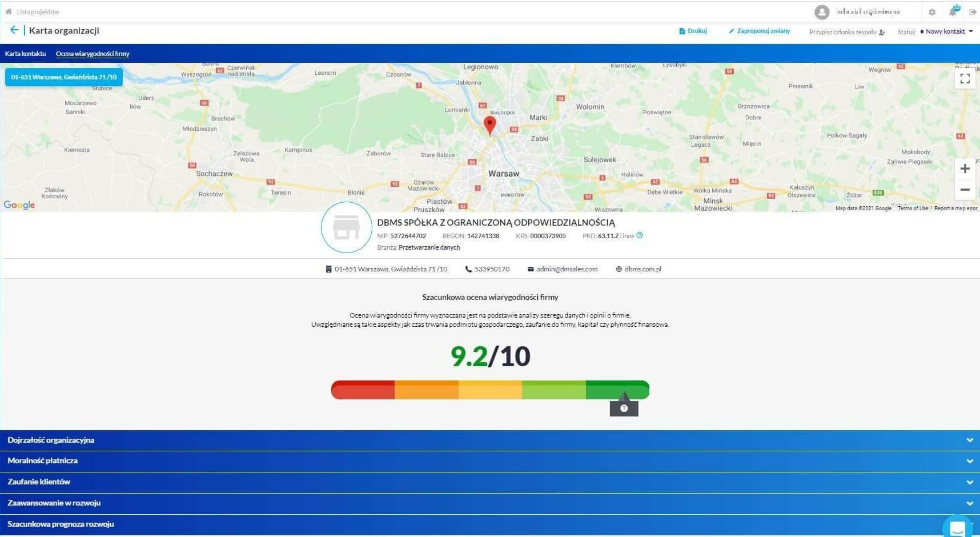Viewport: 980px width, 537px height.
Task: Click the PKD info question icon
Action: point(640,235)
